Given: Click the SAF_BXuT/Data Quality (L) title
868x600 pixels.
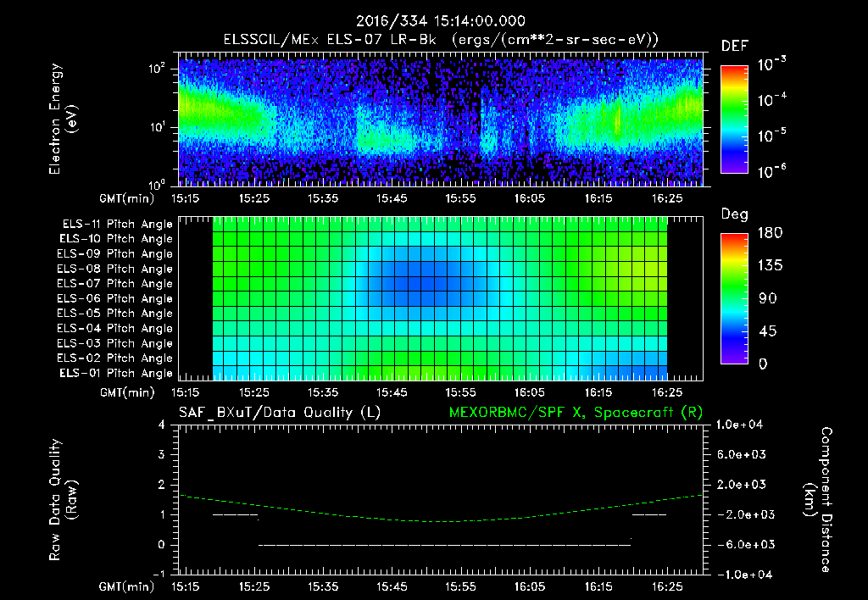Looking at the screenshot, I should [280, 413].
